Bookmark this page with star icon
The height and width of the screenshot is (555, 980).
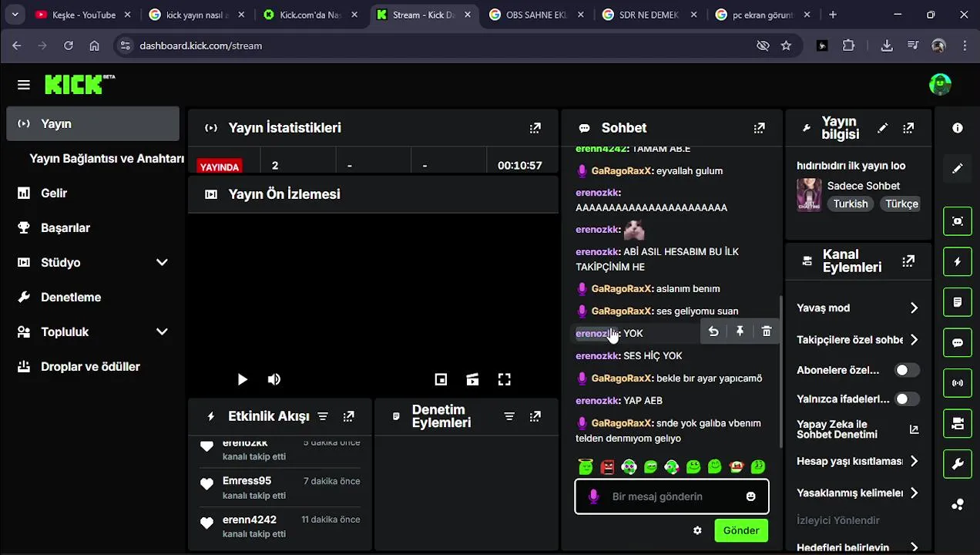point(786,45)
